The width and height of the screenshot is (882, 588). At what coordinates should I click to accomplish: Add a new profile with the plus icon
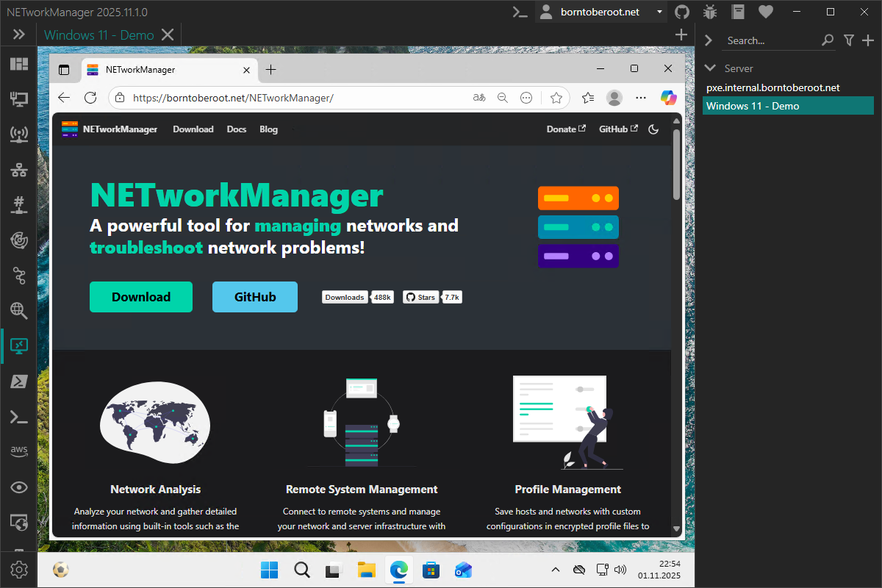coord(868,40)
